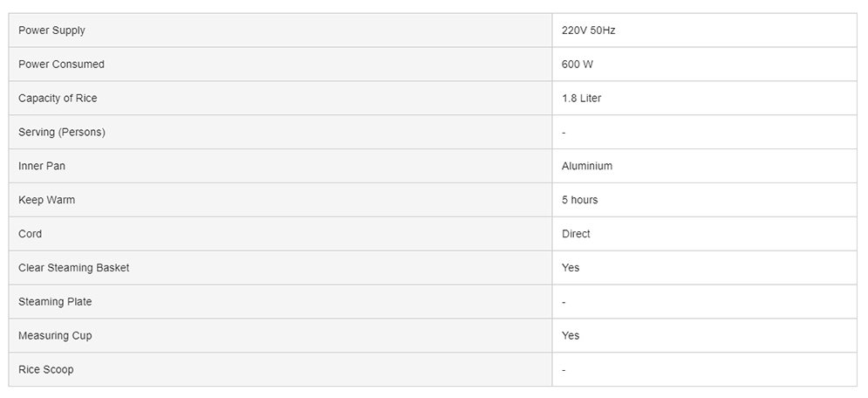
Task: Click the Clear Steaming Basket label
Action: pyautogui.click(x=73, y=268)
